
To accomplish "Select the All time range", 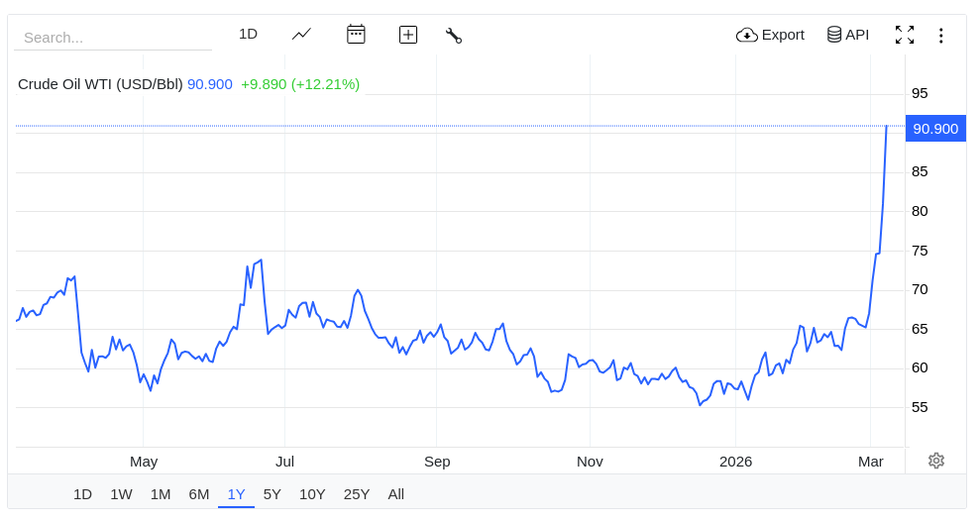I will (x=395, y=495).
